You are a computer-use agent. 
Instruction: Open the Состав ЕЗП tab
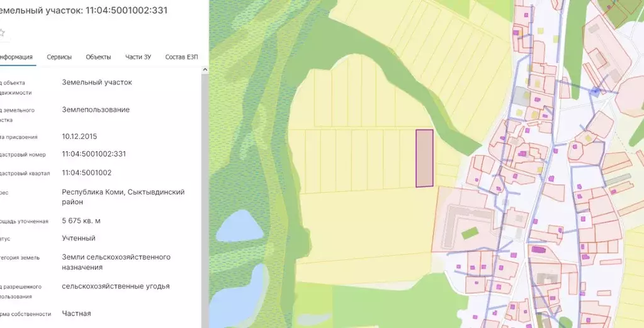click(181, 57)
